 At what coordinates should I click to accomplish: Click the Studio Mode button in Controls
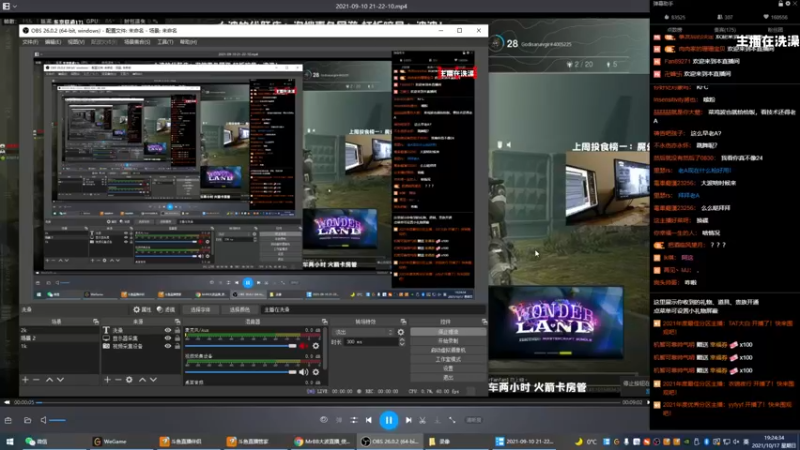tap(448, 359)
